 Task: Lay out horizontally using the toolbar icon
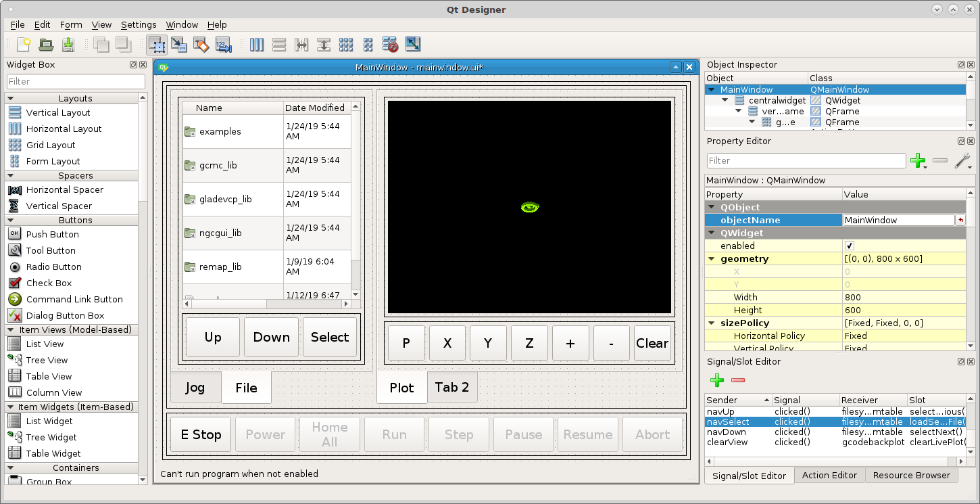click(257, 45)
